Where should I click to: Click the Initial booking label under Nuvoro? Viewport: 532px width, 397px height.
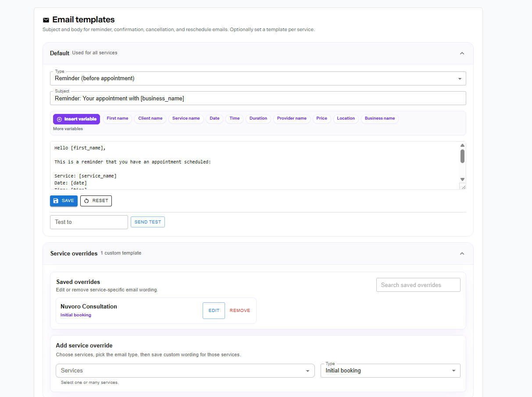[76, 315]
